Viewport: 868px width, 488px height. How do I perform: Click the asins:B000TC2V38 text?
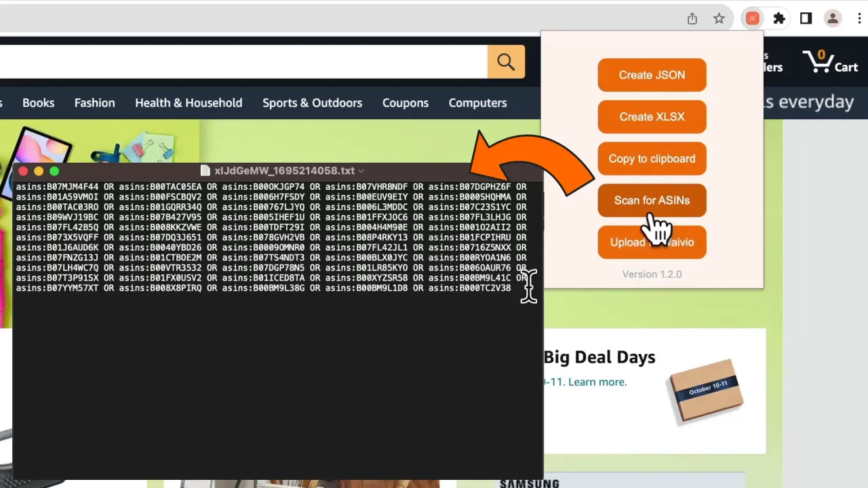tap(469, 288)
